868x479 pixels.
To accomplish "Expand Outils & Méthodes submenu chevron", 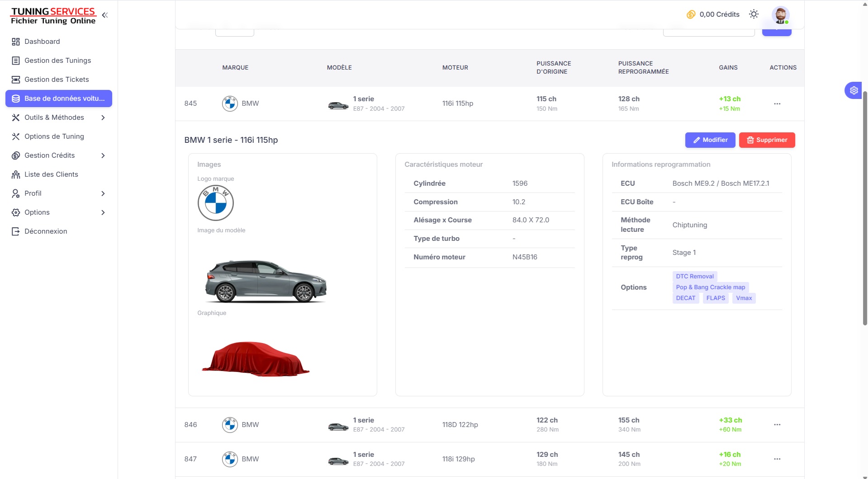I will click(x=103, y=117).
